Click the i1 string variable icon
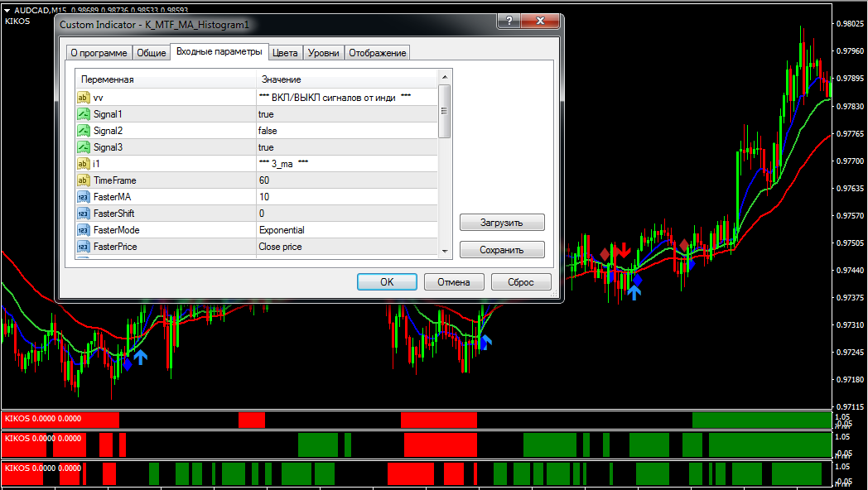This screenshot has width=868, height=490. [83, 164]
